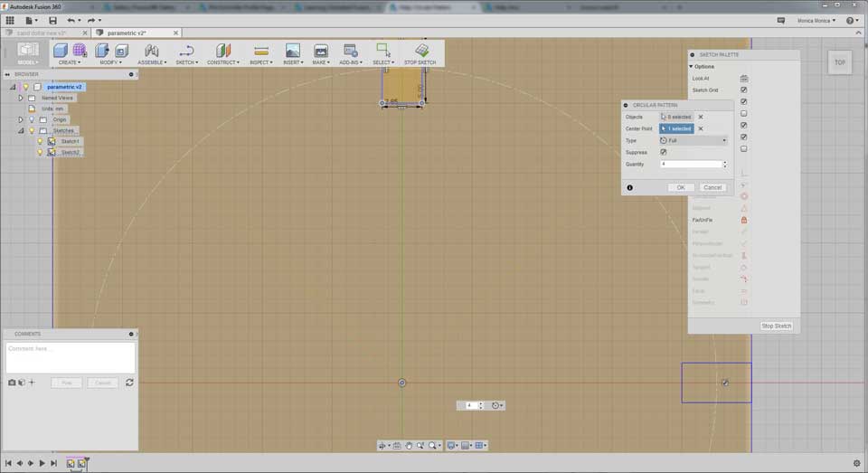
Task: Toggle the Suppress checkbox in Circular Pattern
Action: point(663,152)
